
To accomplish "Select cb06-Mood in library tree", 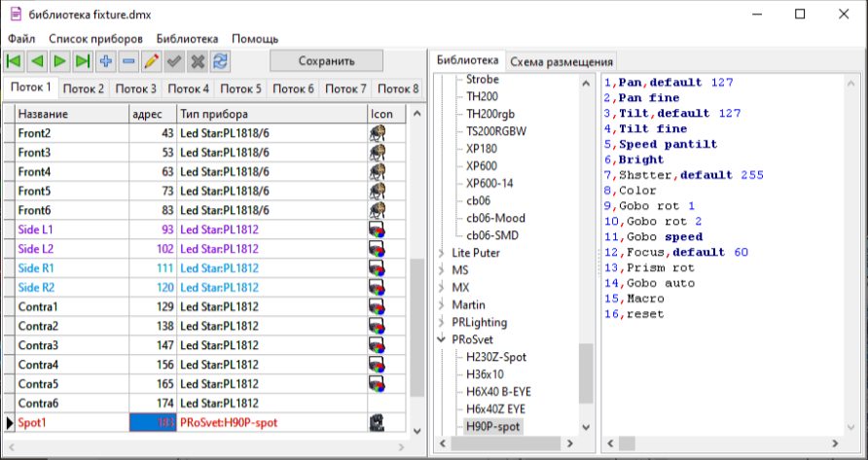I will tap(495, 218).
